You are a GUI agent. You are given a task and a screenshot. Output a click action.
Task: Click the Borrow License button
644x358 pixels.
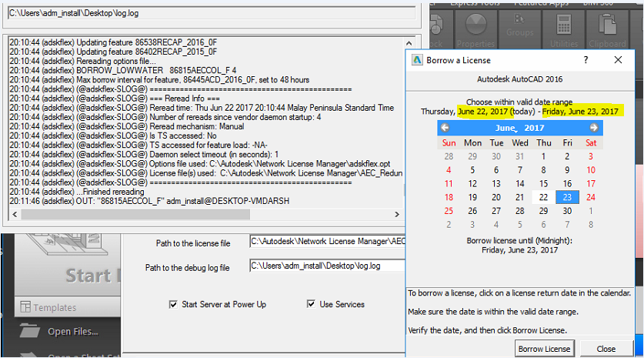click(x=544, y=349)
